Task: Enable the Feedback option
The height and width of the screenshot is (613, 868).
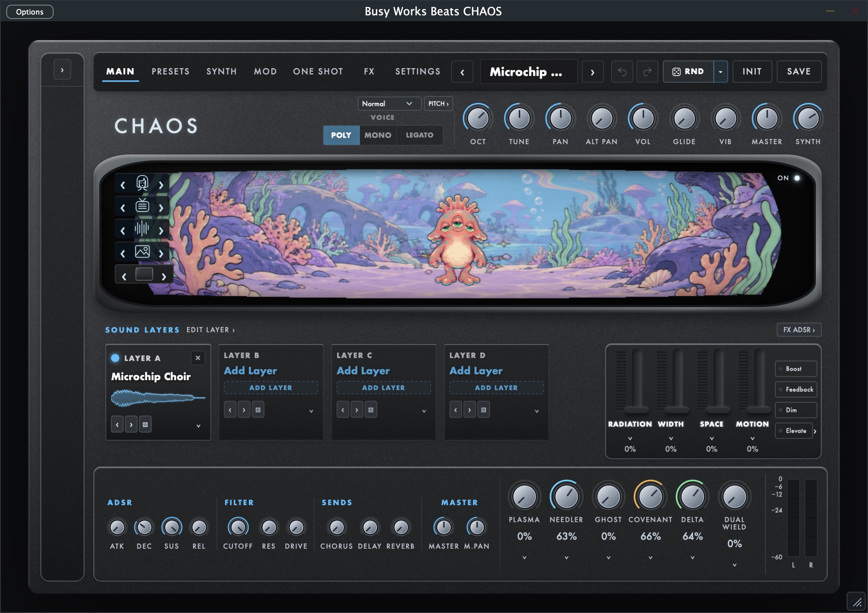Action: click(x=796, y=389)
